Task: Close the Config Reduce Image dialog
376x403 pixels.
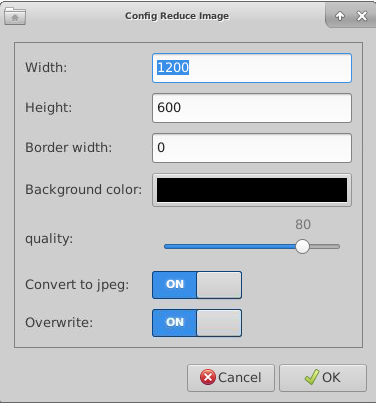Action: (x=362, y=16)
